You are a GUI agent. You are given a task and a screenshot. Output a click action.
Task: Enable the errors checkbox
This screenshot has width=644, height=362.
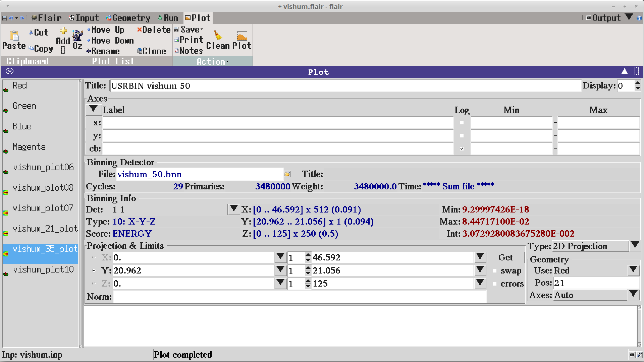[494, 284]
